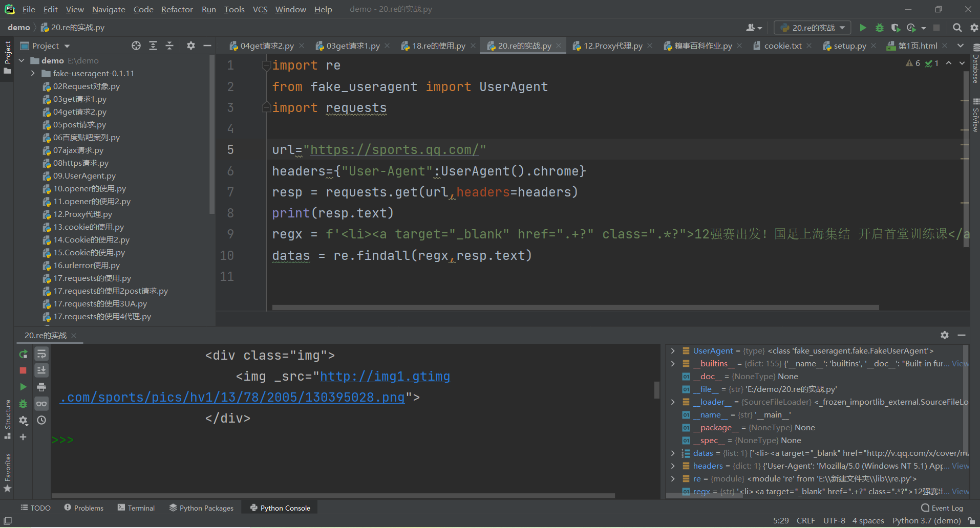Locate opened file in Project tree
The image size is (980, 528).
136,46
